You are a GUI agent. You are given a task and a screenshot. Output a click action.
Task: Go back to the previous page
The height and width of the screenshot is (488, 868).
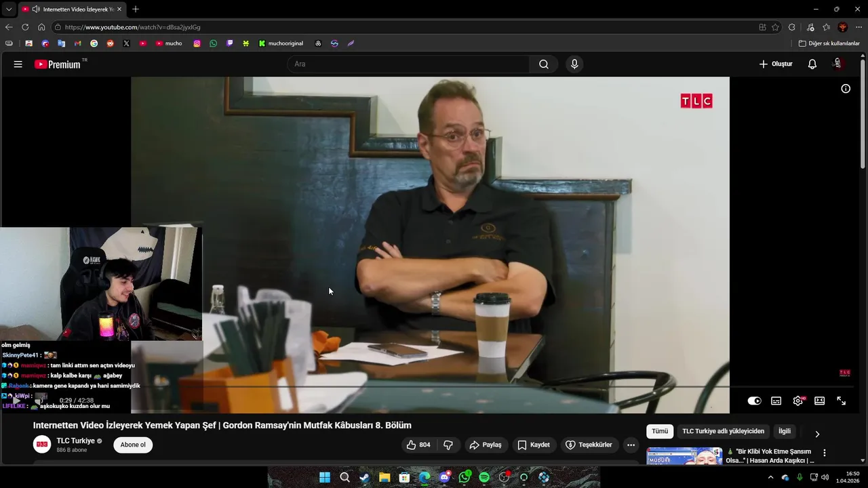pos(9,27)
